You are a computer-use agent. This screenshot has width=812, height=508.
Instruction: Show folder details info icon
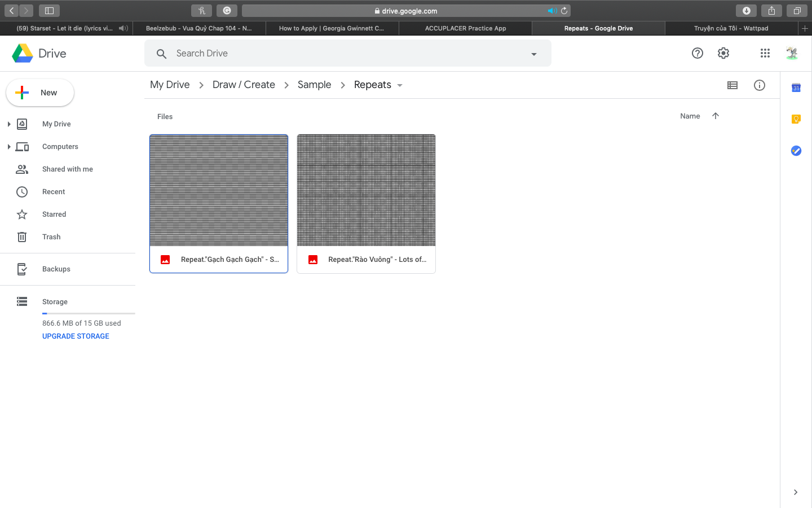point(760,85)
